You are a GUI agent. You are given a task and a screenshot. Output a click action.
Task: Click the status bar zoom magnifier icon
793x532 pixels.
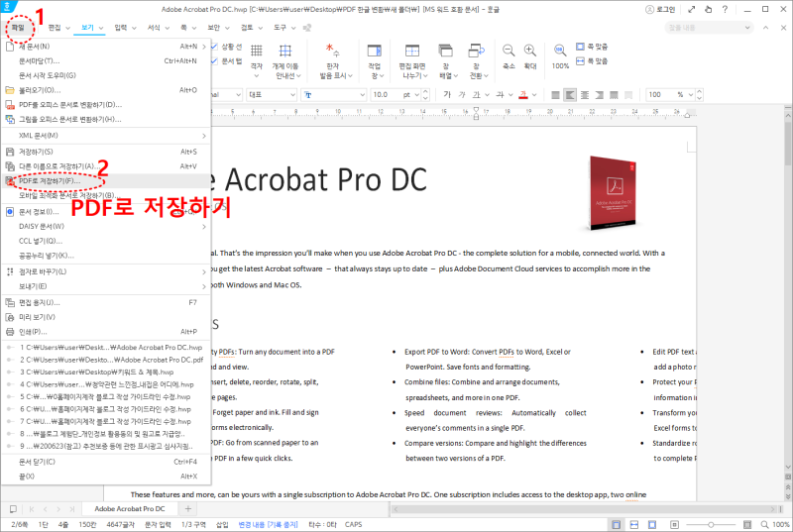coord(764,524)
